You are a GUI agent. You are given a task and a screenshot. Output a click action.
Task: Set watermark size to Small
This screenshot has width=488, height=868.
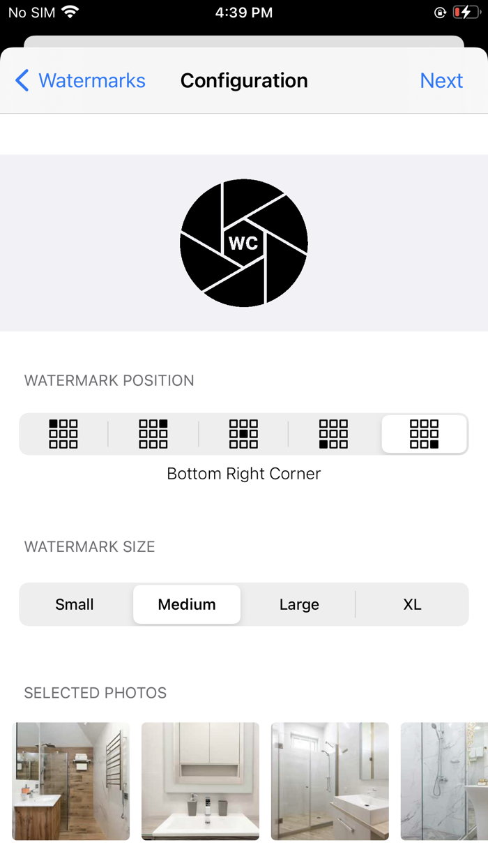tap(75, 604)
